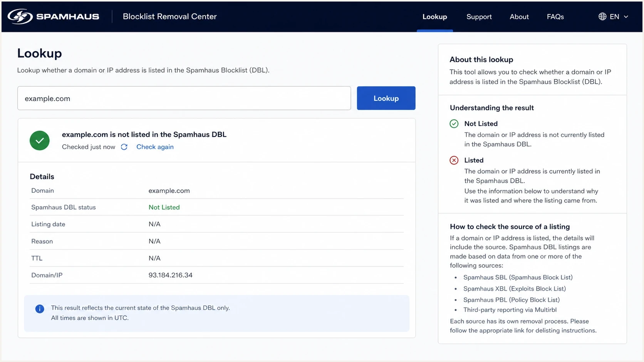Click Spamhaus SBL (Spamhaus Block List) item

[x=518, y=277]
